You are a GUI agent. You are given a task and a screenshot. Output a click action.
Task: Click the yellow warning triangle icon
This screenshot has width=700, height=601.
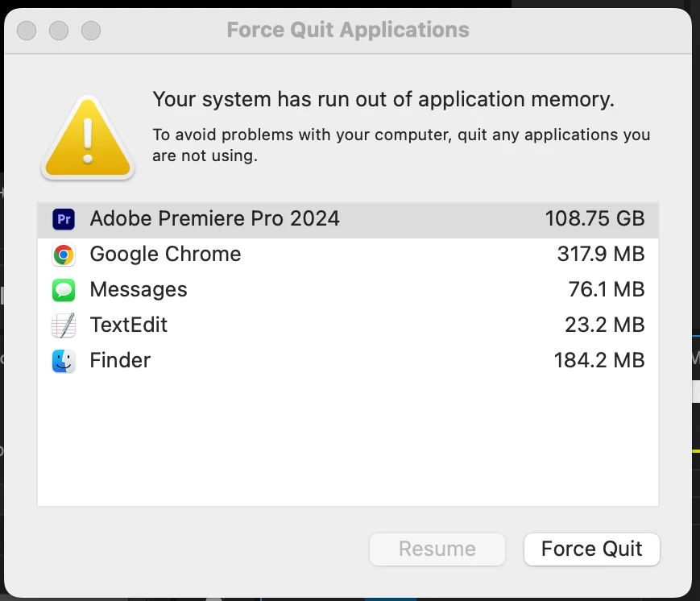(87, 137)
